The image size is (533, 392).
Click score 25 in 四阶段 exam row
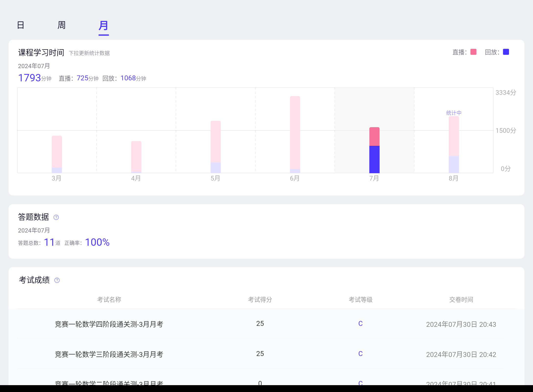point(260,324)
